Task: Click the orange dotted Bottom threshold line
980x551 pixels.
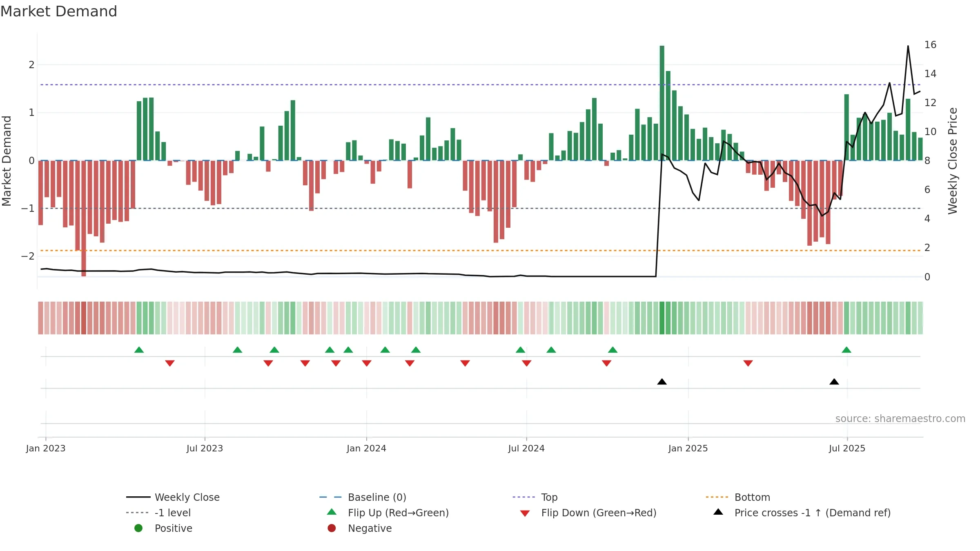Action: pyautogui.click(x=481, y=251)
